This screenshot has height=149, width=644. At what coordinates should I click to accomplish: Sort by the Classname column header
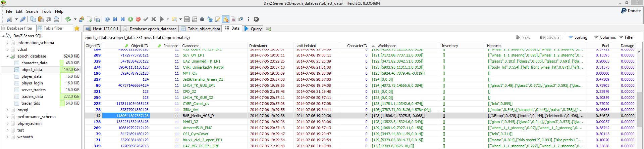(214, 46)
